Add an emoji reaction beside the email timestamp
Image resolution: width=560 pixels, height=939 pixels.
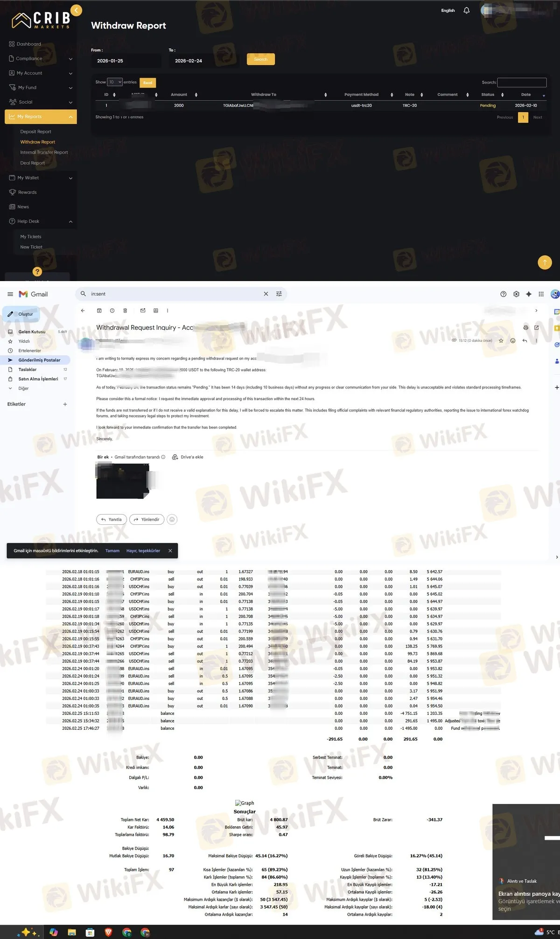[x=513, y=341]
